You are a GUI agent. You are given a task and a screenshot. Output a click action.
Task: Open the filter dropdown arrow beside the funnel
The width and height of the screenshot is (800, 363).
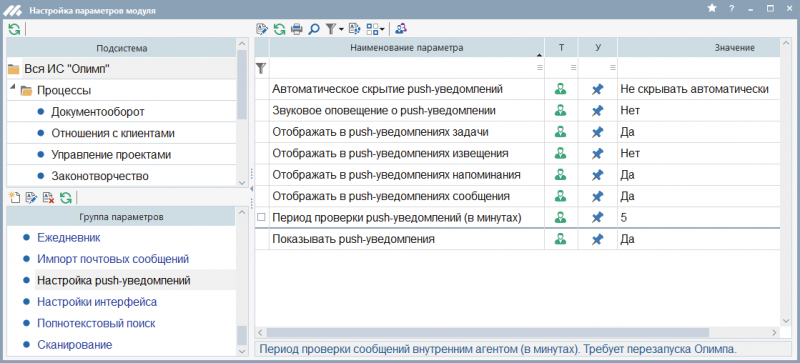341,30
